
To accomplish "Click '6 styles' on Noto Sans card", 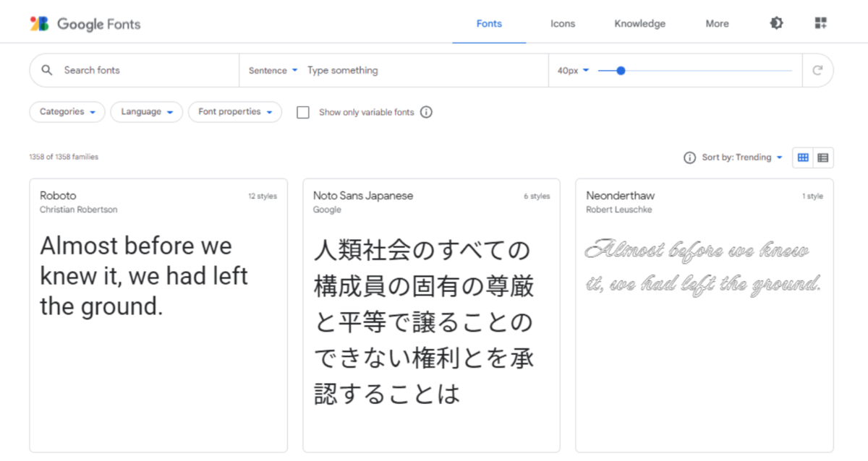I will [537, 197].
